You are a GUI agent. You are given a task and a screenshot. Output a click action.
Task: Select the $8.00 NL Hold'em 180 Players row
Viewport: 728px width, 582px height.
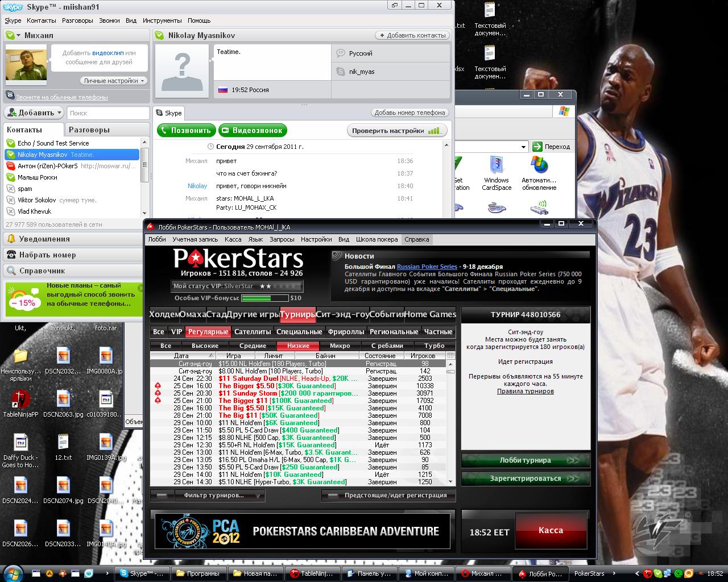(298, 371)
